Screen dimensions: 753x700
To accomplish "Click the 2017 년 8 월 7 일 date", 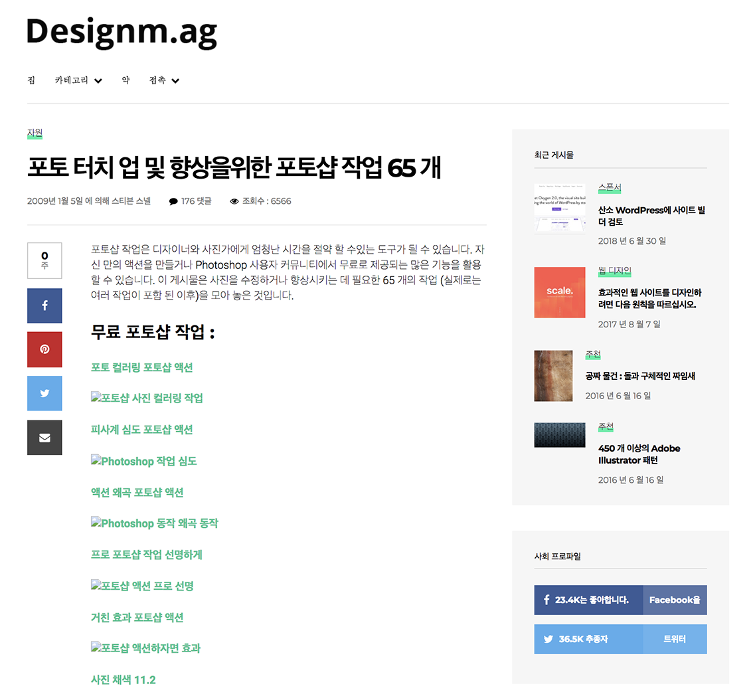I will coord(629,324).
